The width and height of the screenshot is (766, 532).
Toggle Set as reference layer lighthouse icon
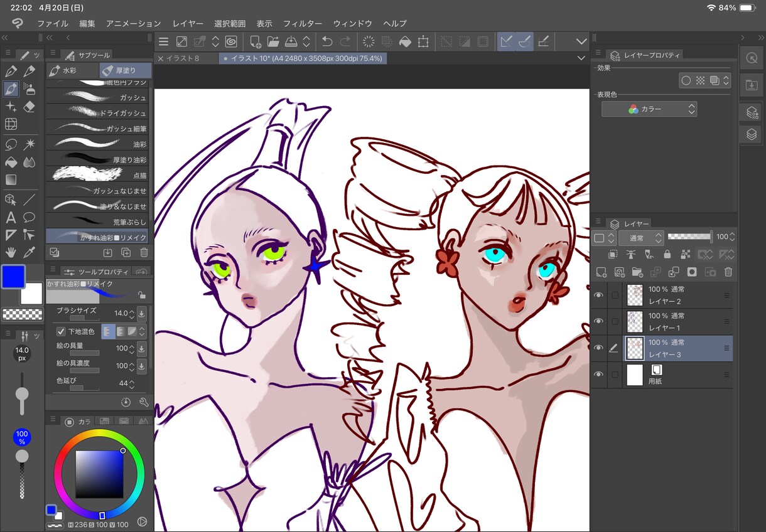click(631, 254)
